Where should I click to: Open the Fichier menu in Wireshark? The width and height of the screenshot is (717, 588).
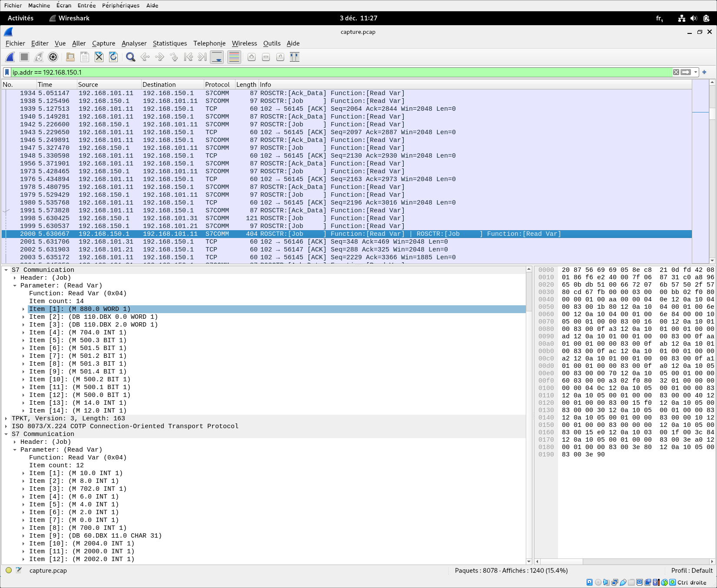[x=15, y=43]
